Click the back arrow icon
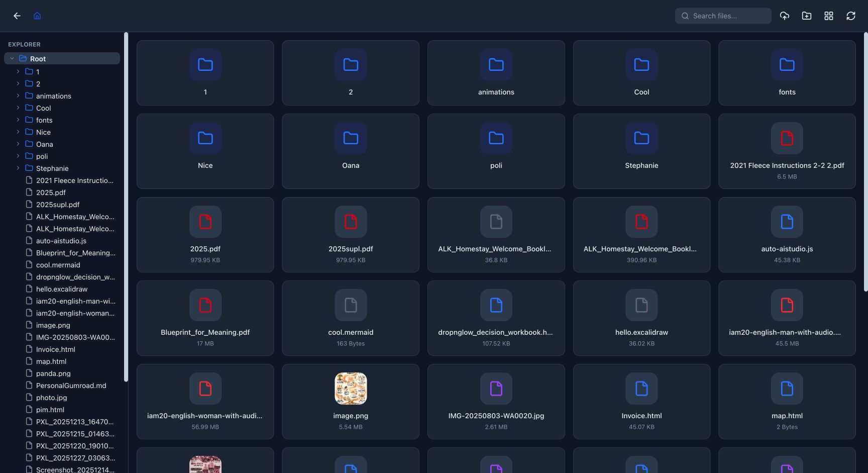Screen dimensions: 868x473 [17, 16]
